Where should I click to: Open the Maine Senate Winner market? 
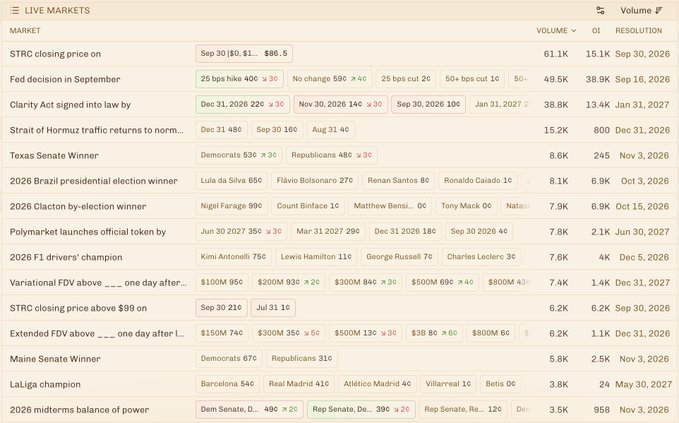tap(55, 359)
